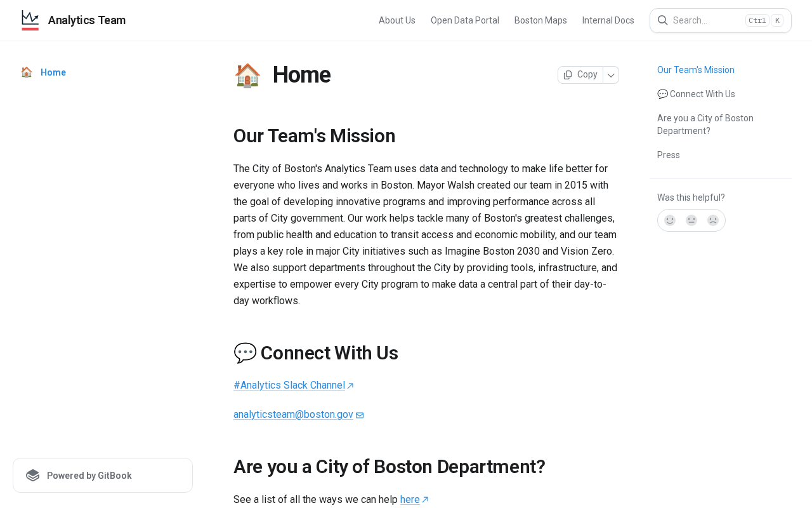This screenshot has width=812, height=508.
Task: Click the large house emoji by the page title
Action: pos(247,75)
